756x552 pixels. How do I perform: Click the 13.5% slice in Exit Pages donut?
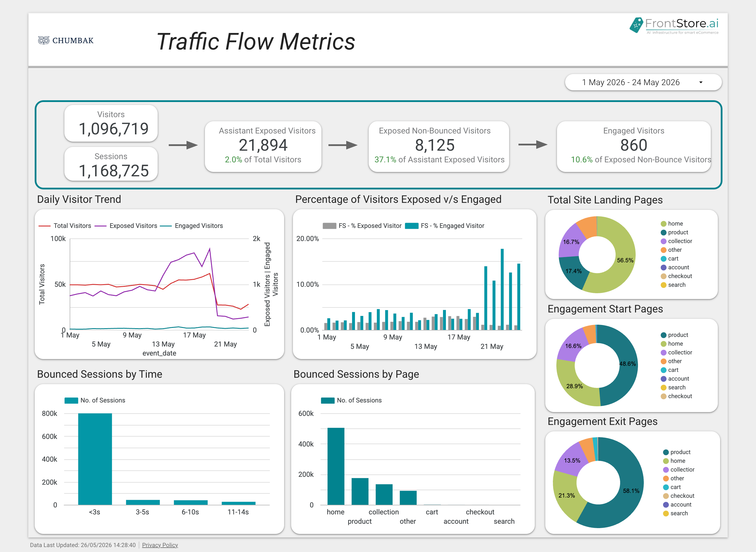tap(572, 460)
